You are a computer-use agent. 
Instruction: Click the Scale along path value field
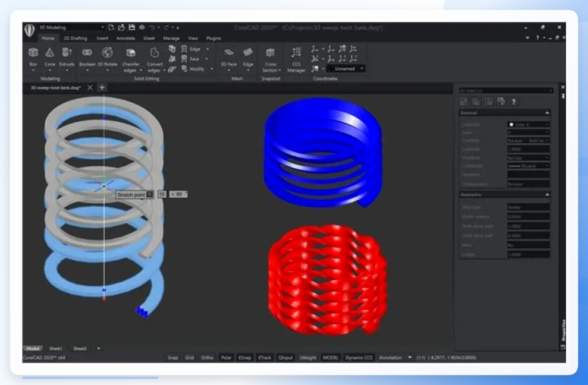click(529, 226)
